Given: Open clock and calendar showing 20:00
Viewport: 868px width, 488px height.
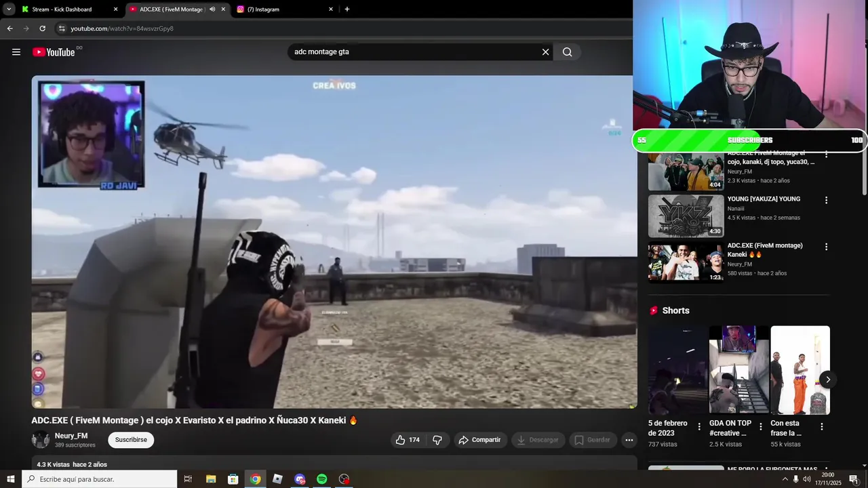Looking at the screenshot, I should point(828,479).
